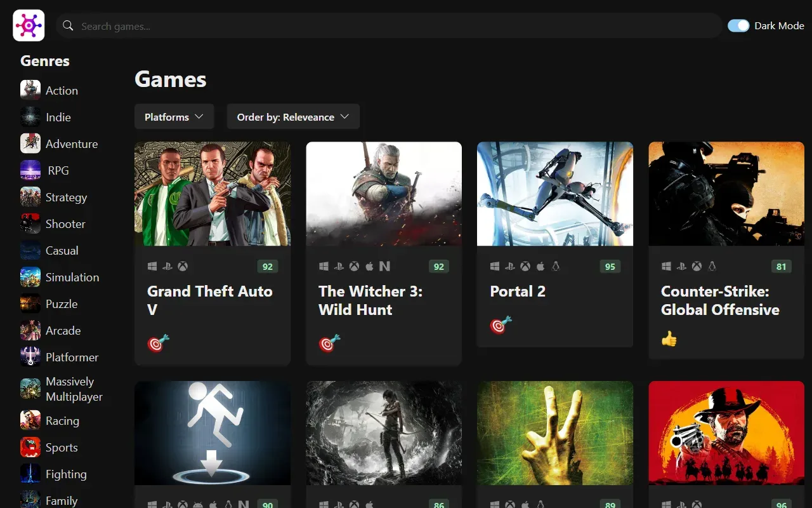
Task: Select the Simulation genre label
Action: [x=72, y=277]
